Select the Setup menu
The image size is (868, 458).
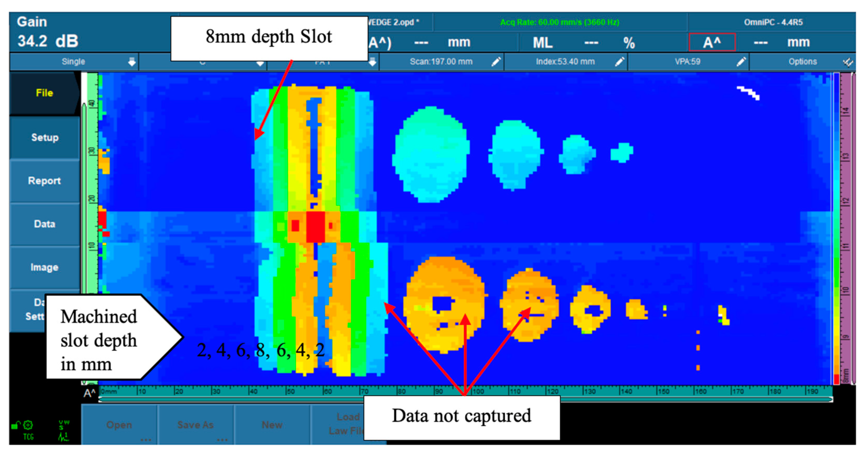pyautogui.click(x=45, y=138)
